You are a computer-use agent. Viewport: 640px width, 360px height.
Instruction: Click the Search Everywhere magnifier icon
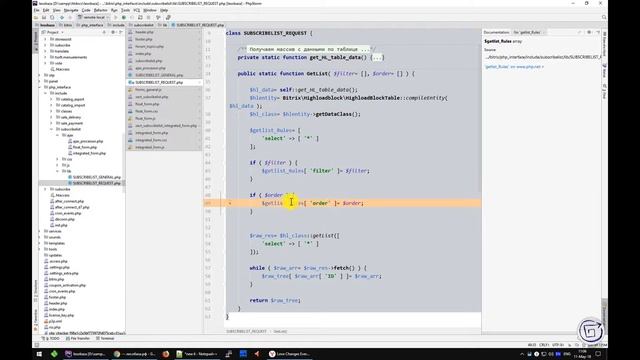coord(604,18)
